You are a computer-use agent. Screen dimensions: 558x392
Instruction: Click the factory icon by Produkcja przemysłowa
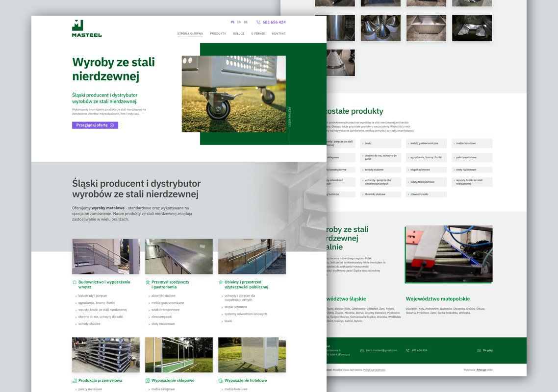(x=75, y=380)
